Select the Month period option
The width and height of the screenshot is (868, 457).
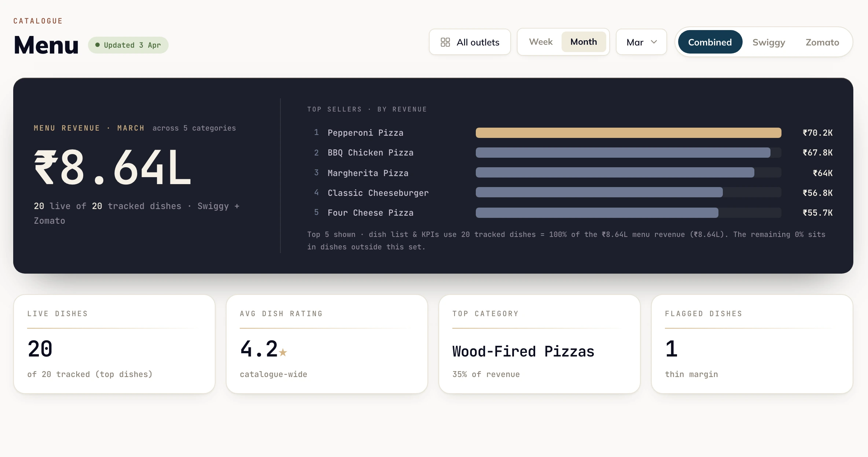coord(584,42)
